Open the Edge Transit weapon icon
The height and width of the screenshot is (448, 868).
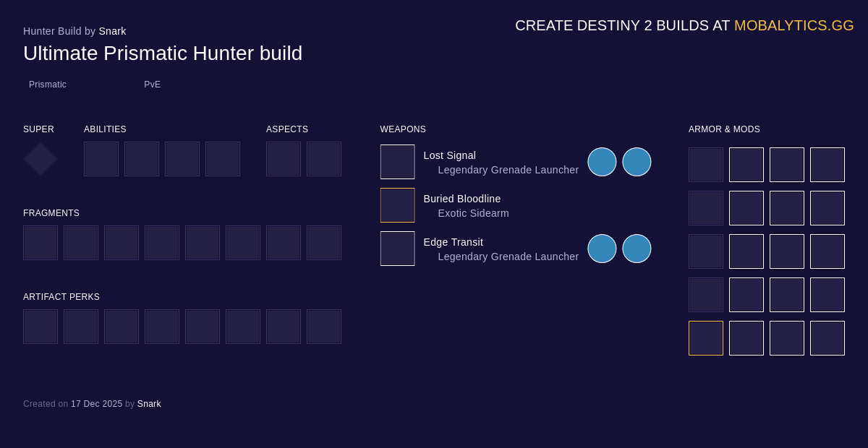pos(397,249)
